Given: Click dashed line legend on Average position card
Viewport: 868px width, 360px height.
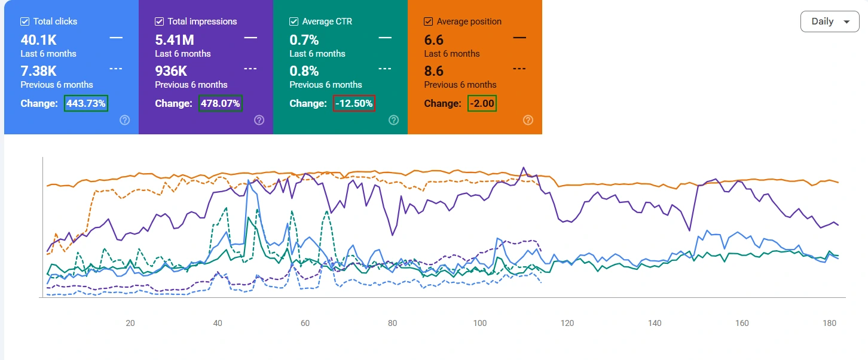Looking at the screenshot, I should 519,69.
